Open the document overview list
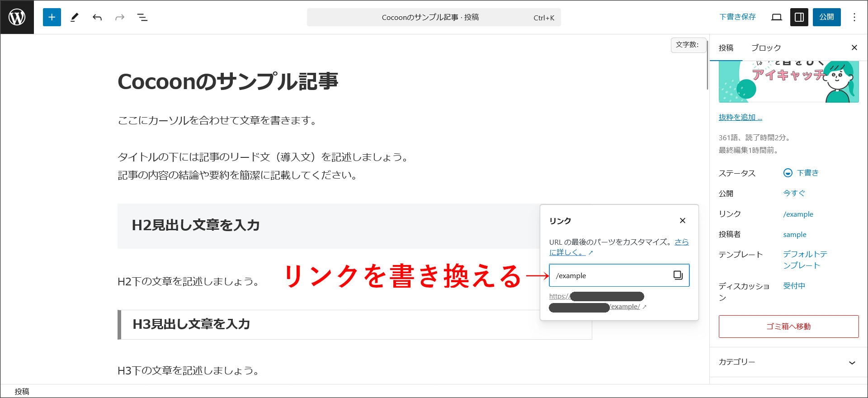Screen dimensions: 868x398 point(142,17)
